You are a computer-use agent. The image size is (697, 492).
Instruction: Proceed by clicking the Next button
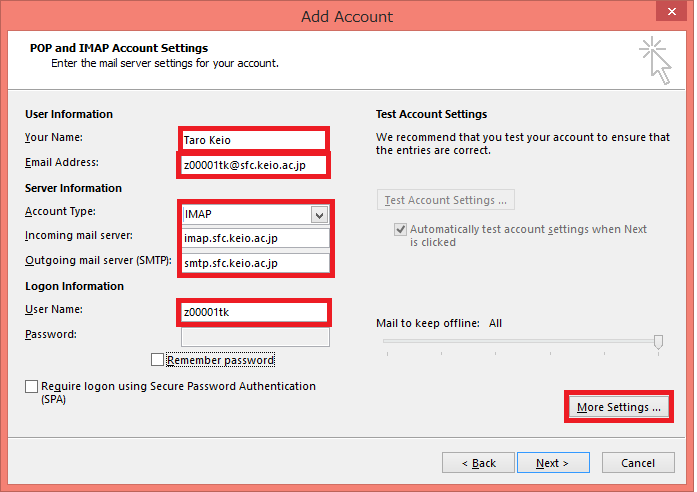pos(552,463)
